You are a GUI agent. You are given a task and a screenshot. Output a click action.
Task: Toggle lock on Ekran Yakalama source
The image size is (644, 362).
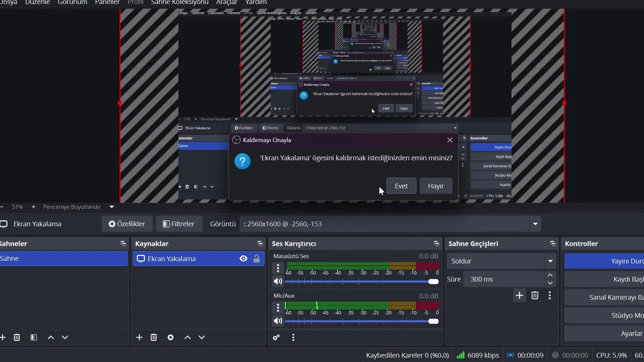[257, 258]
